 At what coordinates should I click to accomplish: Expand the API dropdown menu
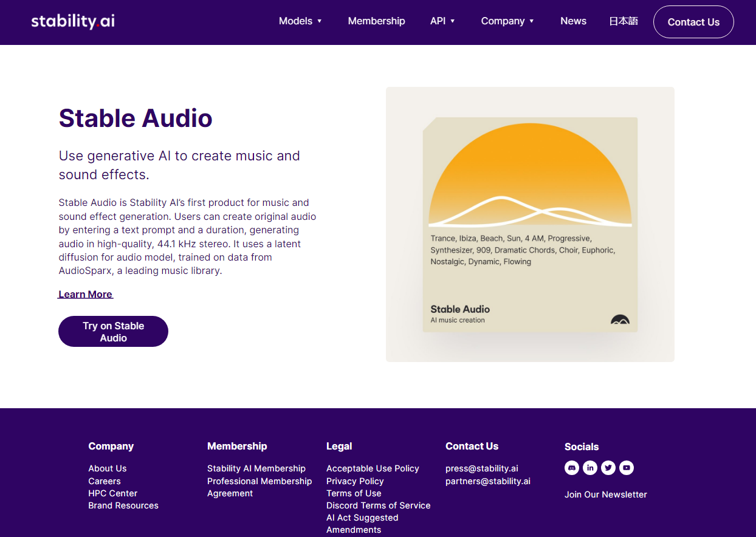coord(442,21)
